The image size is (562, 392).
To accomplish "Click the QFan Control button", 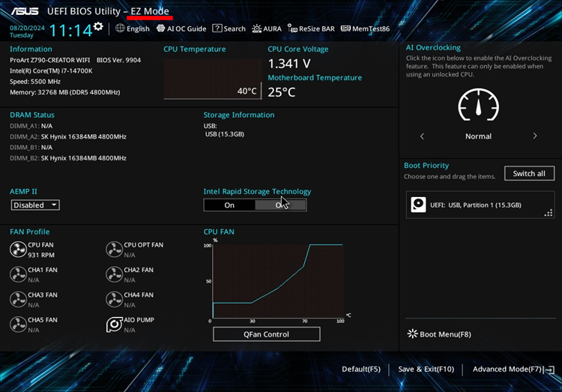I will tap(266, 334).
